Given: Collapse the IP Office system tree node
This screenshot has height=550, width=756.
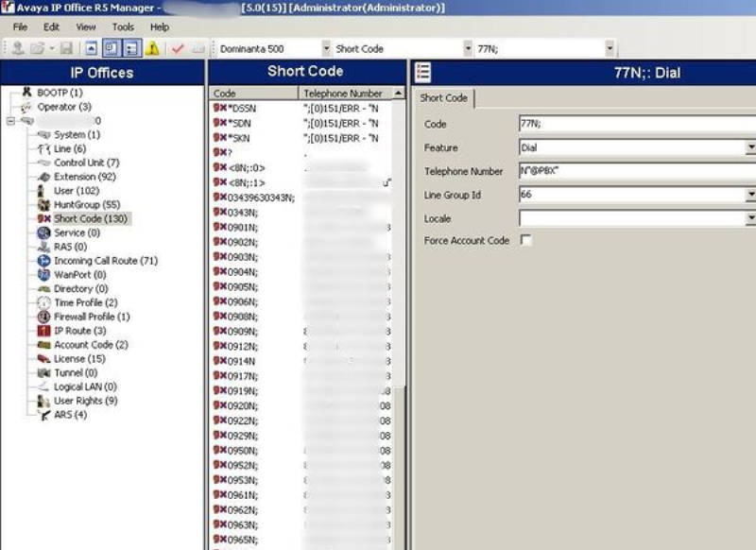Looking at the screenshot, I should pyautogui.click(x=10, y=121).
